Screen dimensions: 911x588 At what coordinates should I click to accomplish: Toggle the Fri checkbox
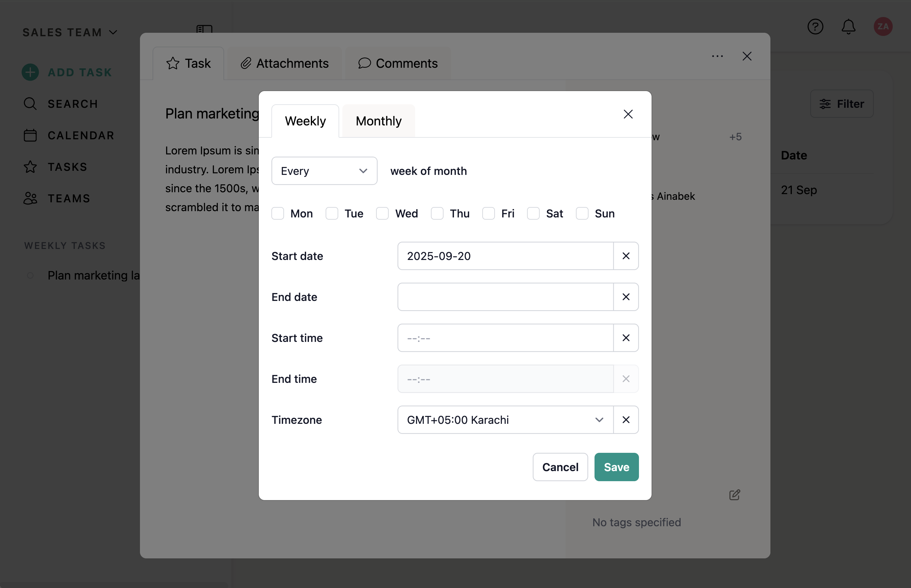point(489,213)
